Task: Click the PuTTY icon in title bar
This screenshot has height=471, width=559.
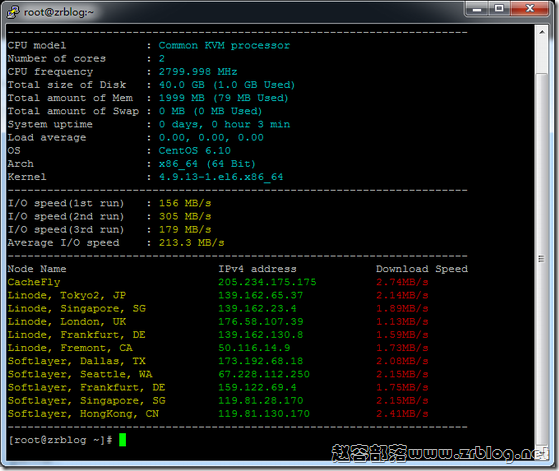Action: coord(13,12)
